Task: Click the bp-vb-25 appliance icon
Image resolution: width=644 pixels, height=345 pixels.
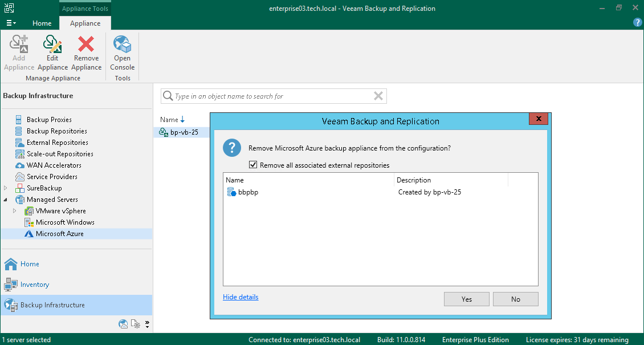Action: [x=163, y=132]
